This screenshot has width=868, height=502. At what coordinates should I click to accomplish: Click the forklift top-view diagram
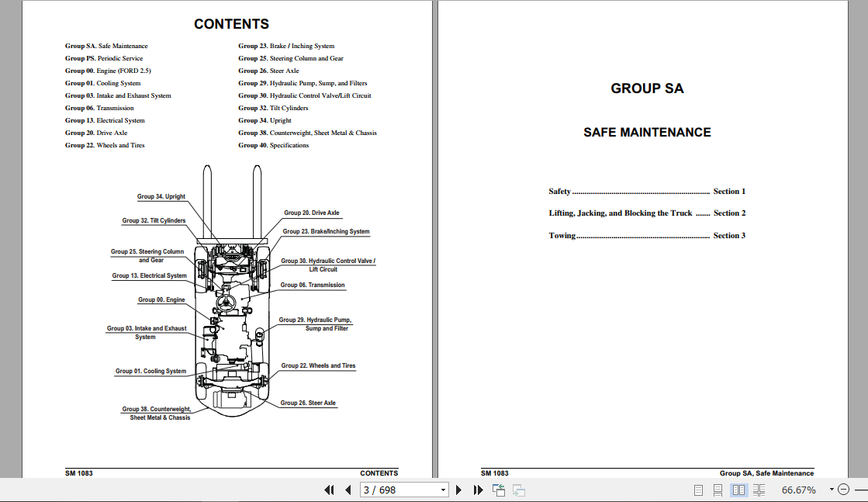(x=233, y=291)
